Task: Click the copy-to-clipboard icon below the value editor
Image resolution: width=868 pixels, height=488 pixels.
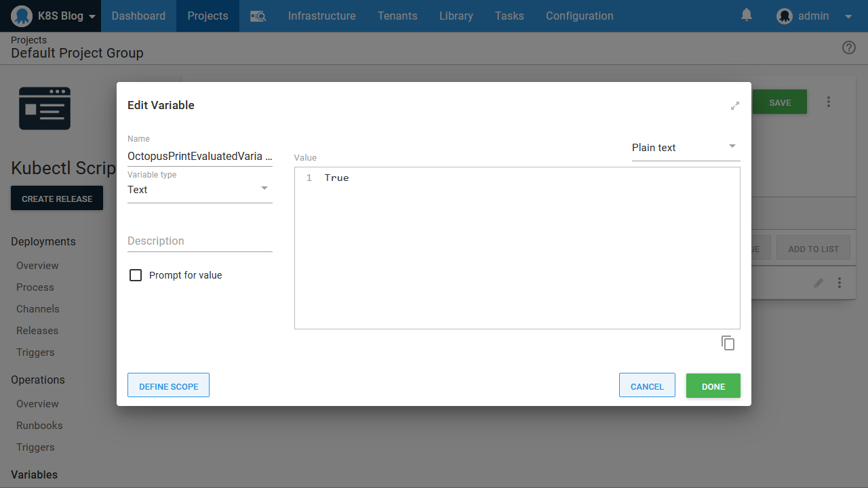Action: [x=728, y=343]
